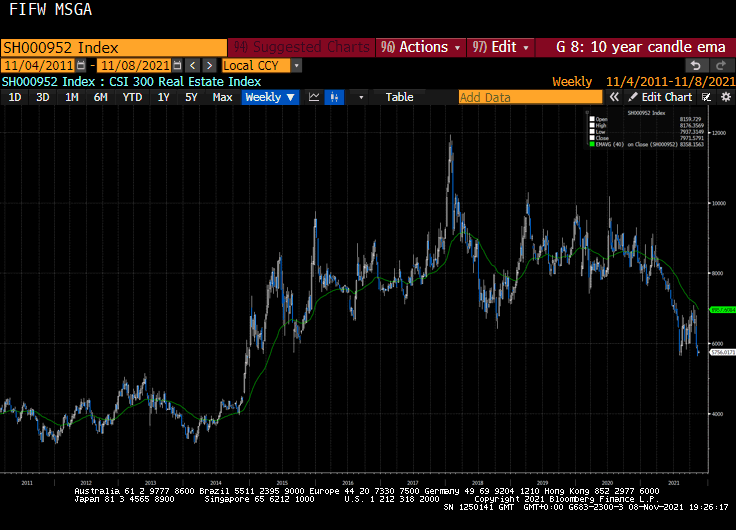Undo the last chart change
The image size is (736, 530).
coord(696,65)
